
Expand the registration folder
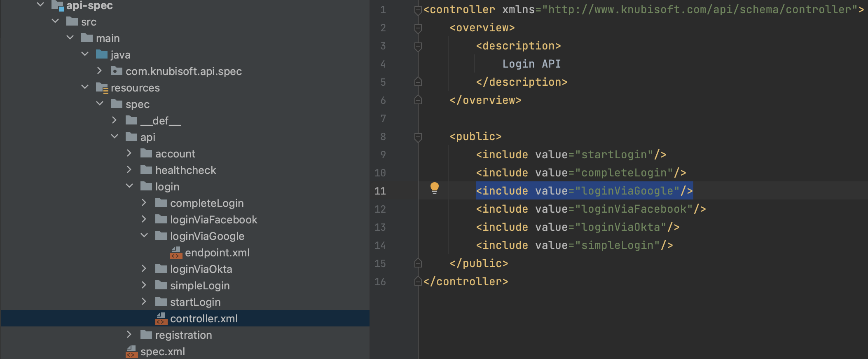(129, 335)
